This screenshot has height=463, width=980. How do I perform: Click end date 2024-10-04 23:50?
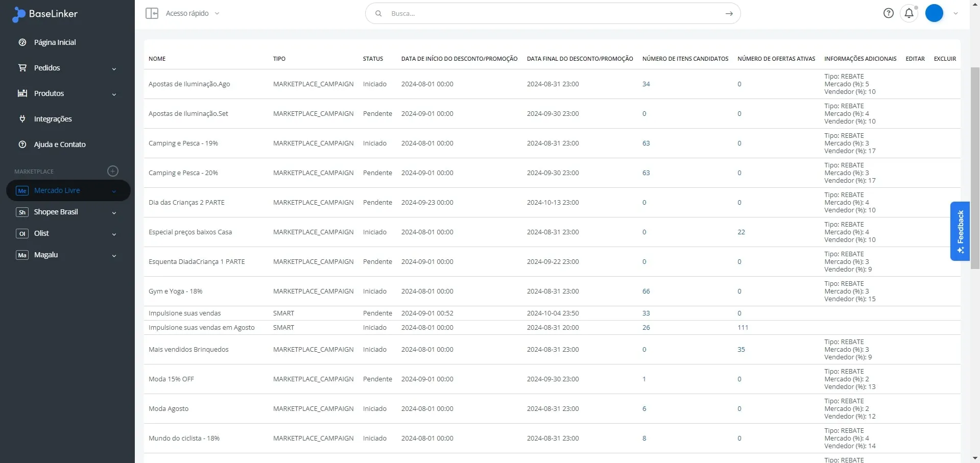coord(553,313)
